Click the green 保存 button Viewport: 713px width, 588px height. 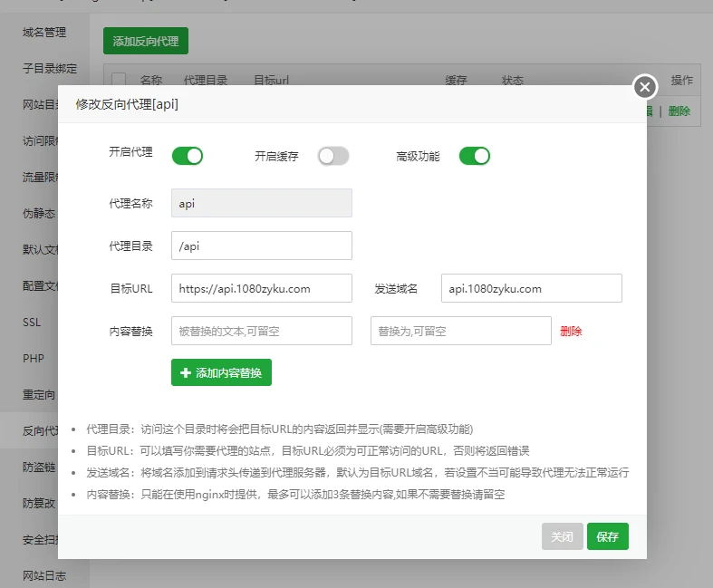tap(607, 536)
